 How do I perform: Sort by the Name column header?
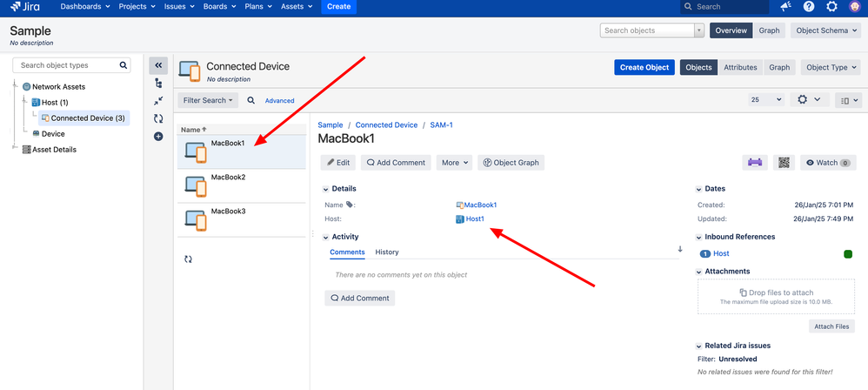(x=193, y=129)
